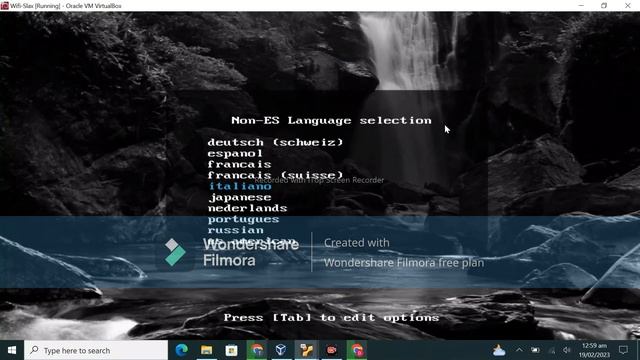Select the highlighted italiano entry
The width and height of the screenshot is (640, 360).
click(240, 187)
